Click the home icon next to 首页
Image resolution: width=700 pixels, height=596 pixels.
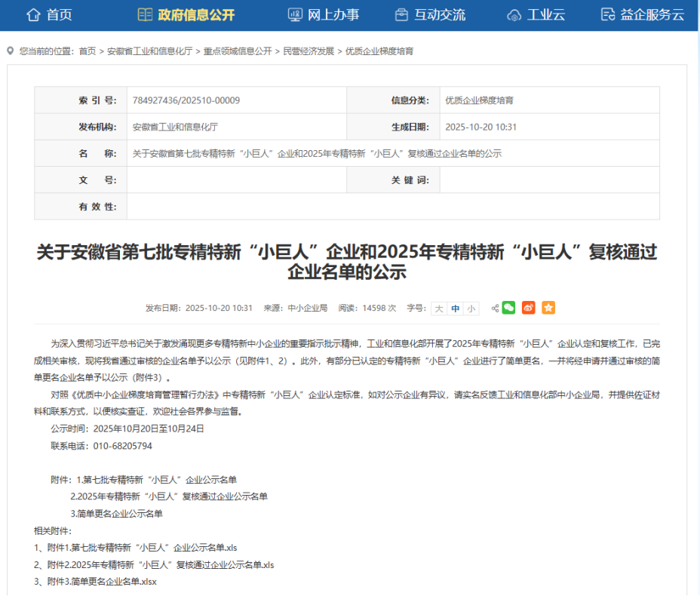click(33, 14)
